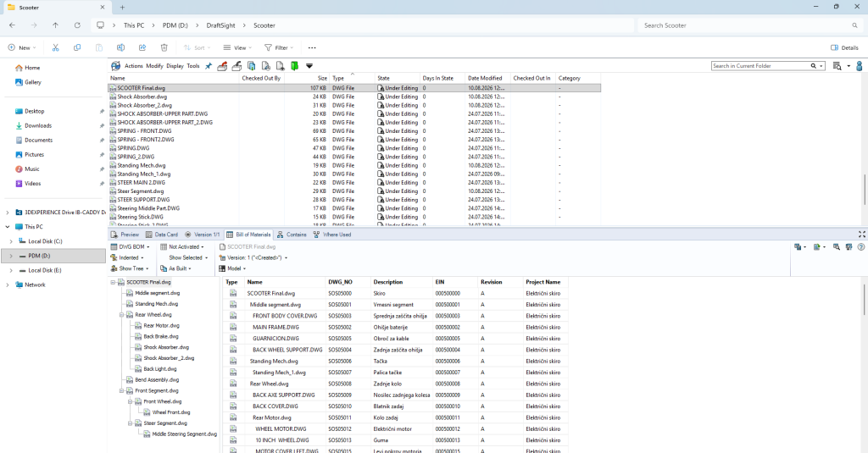Open the Modify menu
Image resolution: width=868 pixels, height=453 pixels.
[154, 66]
